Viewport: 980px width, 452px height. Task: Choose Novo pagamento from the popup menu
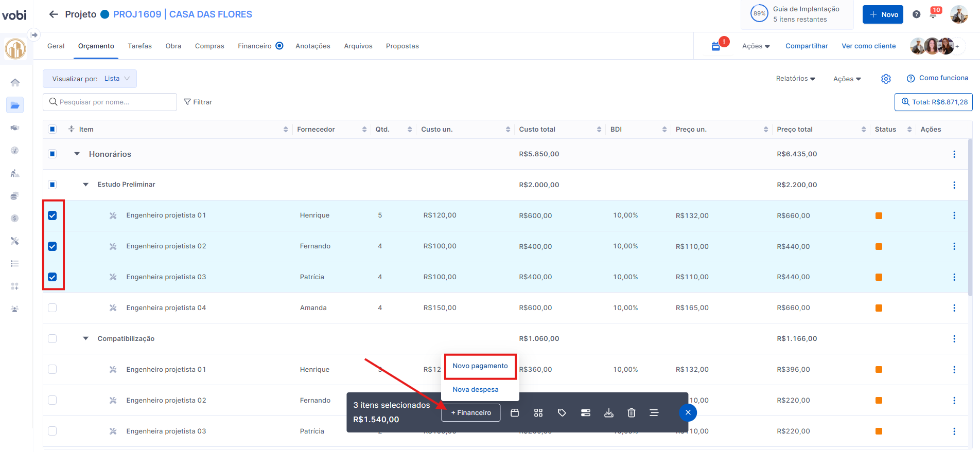pyautogui.click(x=480, y=366)
